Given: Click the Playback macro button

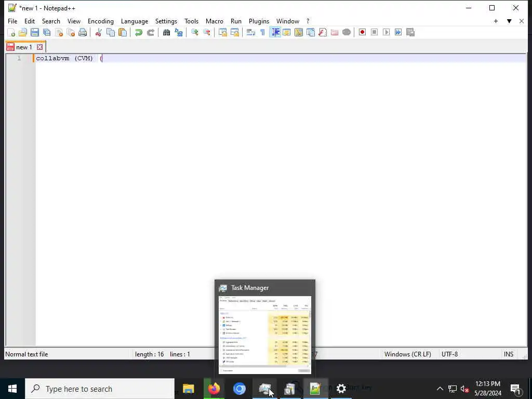Looking at the screenshot, I should [x=386, y=32].
